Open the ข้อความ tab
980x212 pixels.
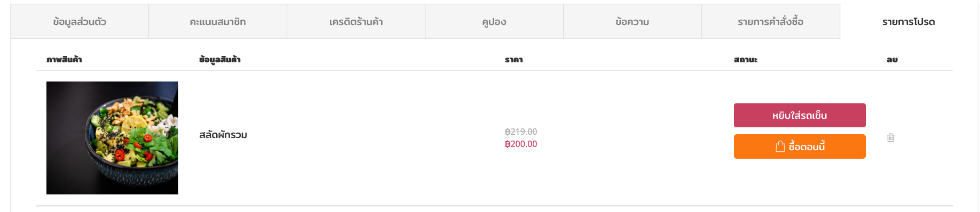click(x=633, y=22)
